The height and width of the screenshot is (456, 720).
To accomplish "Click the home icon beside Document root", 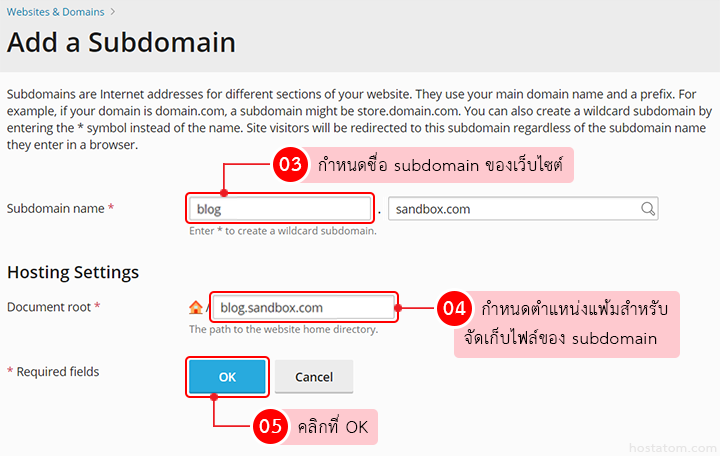I will pos(195,308).
